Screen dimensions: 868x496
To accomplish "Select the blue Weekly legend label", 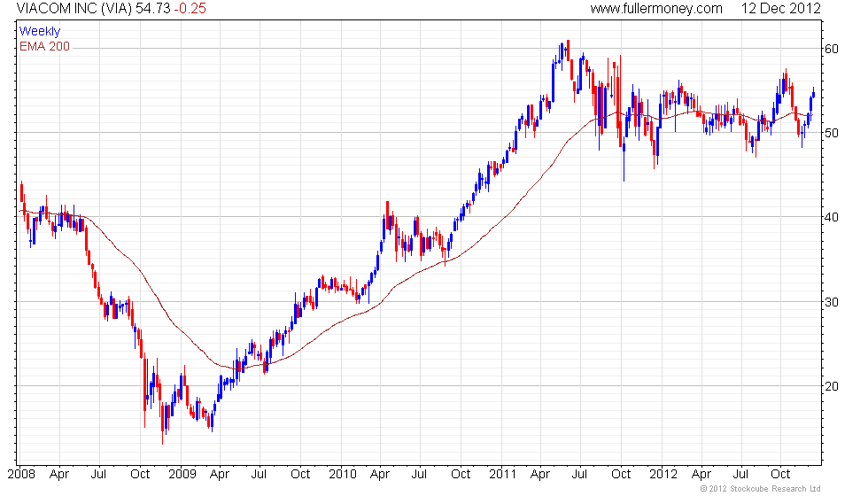I will (39, 32).
